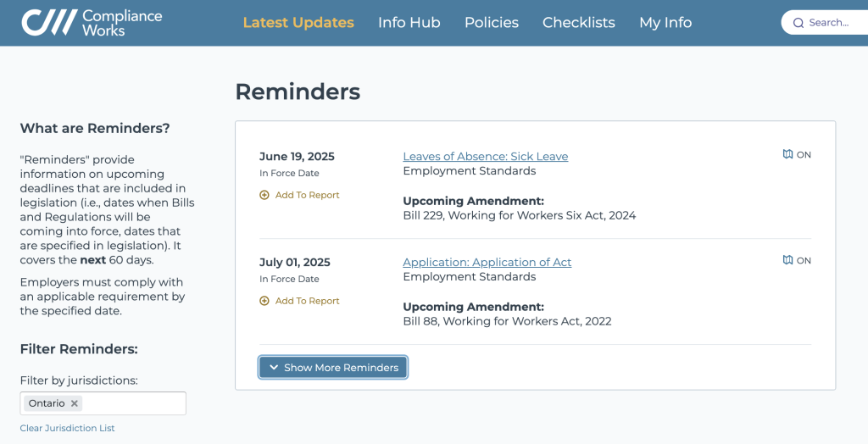Click Clear Jurisdiction List link
This screenshot has height=444, width=868.
pos(68,428)
